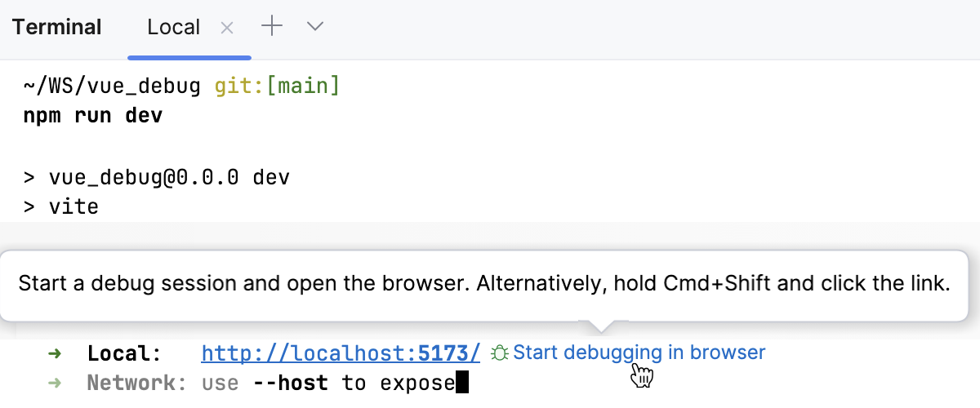
Task: Open the http://localhost:5173/ link
Action: 341,353
